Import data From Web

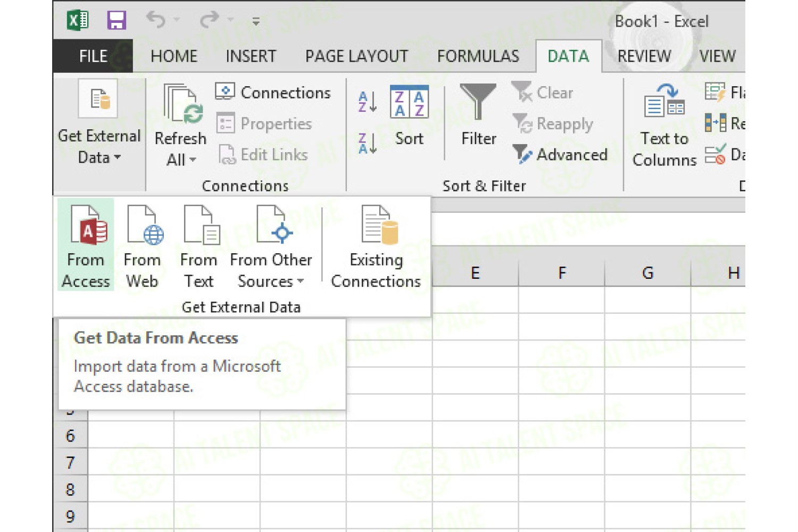tap(142, 246)
